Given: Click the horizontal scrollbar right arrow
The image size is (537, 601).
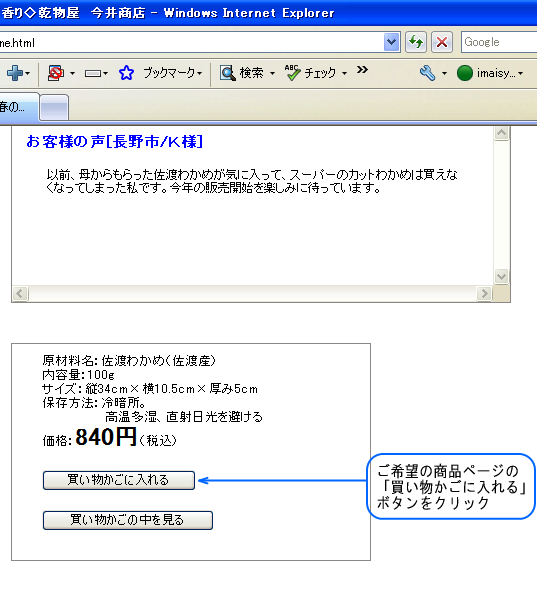Looking at the screenshot, I should pos(484,294).
